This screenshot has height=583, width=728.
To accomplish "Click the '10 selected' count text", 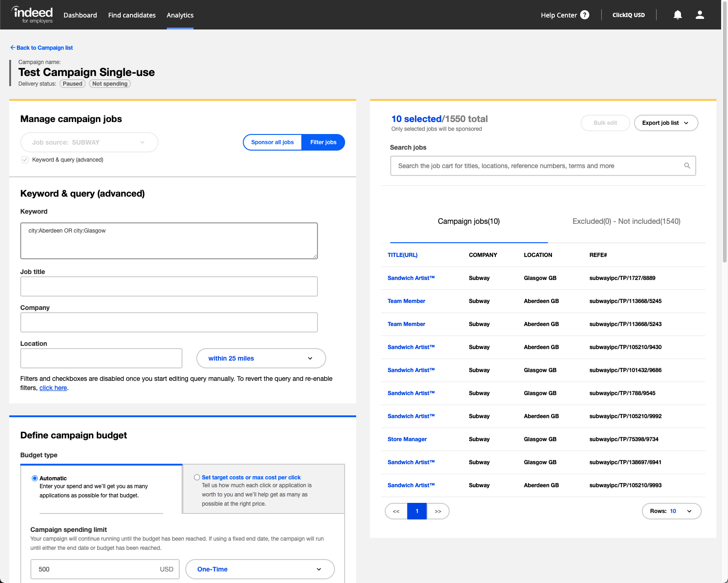I will (417, 119).
